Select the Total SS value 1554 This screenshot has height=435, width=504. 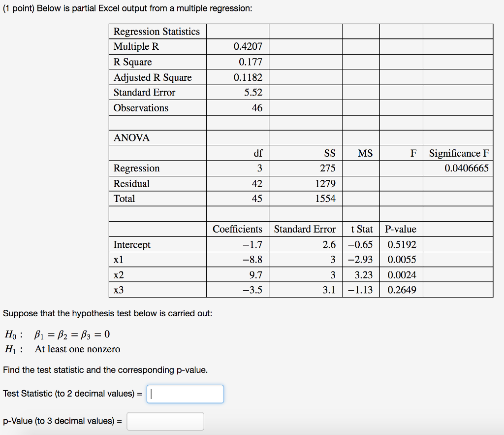(x=327, y=199)
